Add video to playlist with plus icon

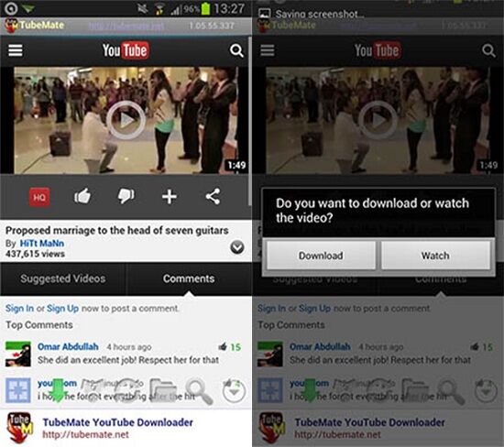[x=170, y=196]
